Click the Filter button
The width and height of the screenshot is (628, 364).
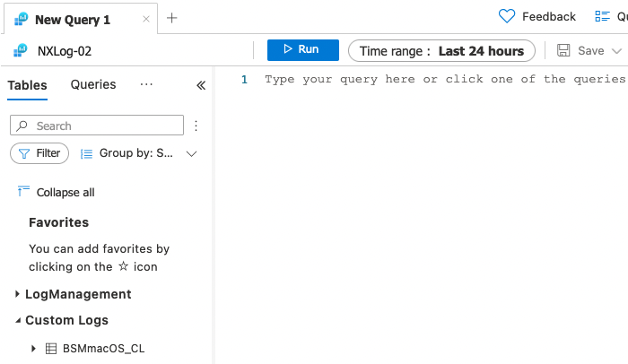[39, 153]
